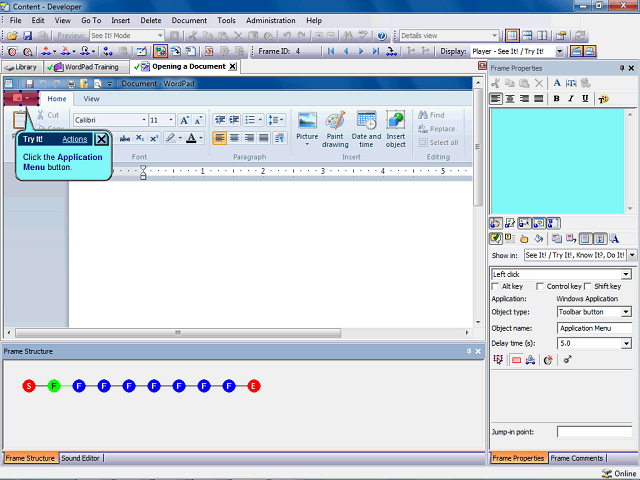640x480 pixels.
Task: Click the text color palette icon
Action: [x=603, y=99]
